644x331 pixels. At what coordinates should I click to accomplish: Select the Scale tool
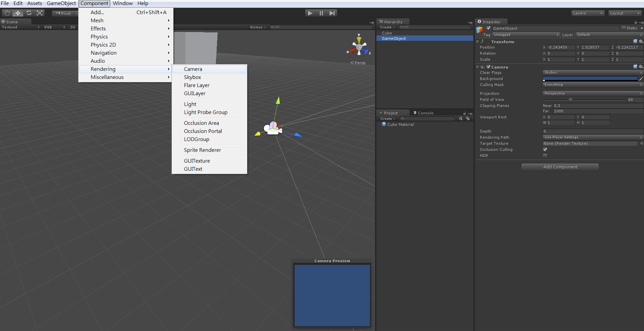coord(40,13)
